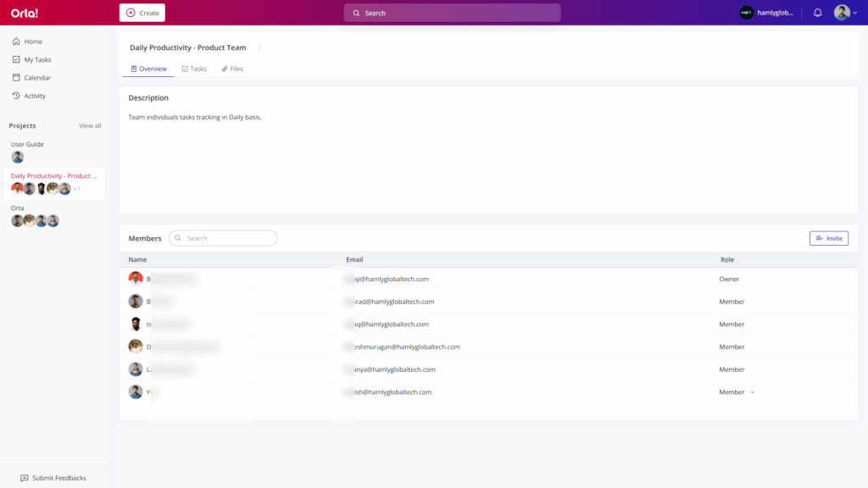This screenshot has height=488, width=868.
Task: Open Activity history in sidebar
Action: tap(35, 97)
